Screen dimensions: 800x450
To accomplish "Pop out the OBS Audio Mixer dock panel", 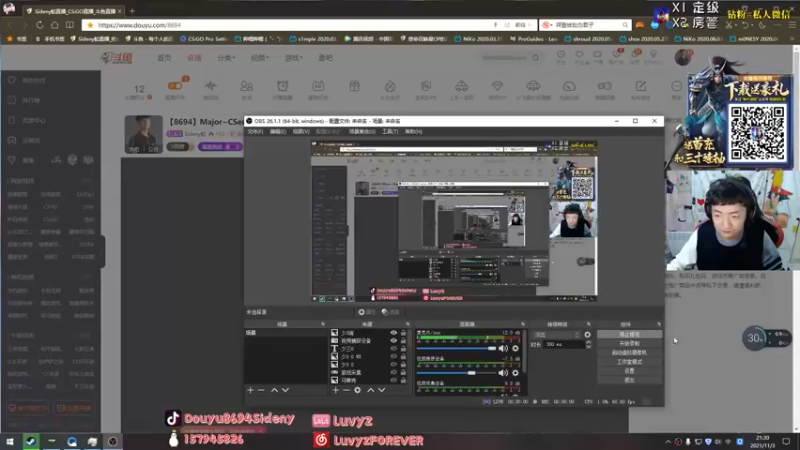I will [523, 324].
